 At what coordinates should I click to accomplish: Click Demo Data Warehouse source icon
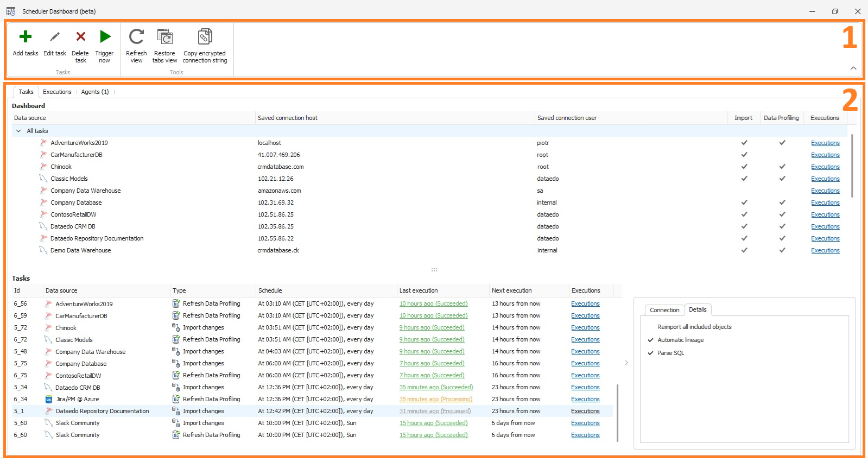coord(43,250)
